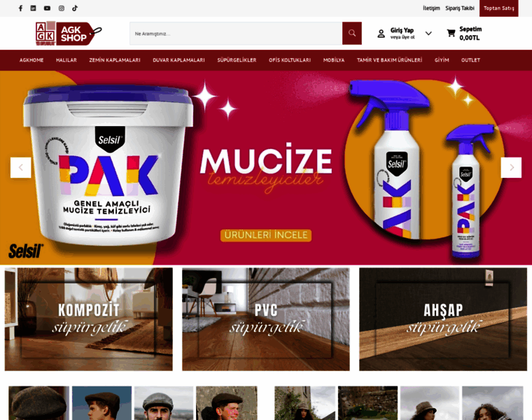Image resolution: width=532 pixels, height=420 pixels.
Task: Show previous banner slide with left arrow
Action: tap(21, 167)
